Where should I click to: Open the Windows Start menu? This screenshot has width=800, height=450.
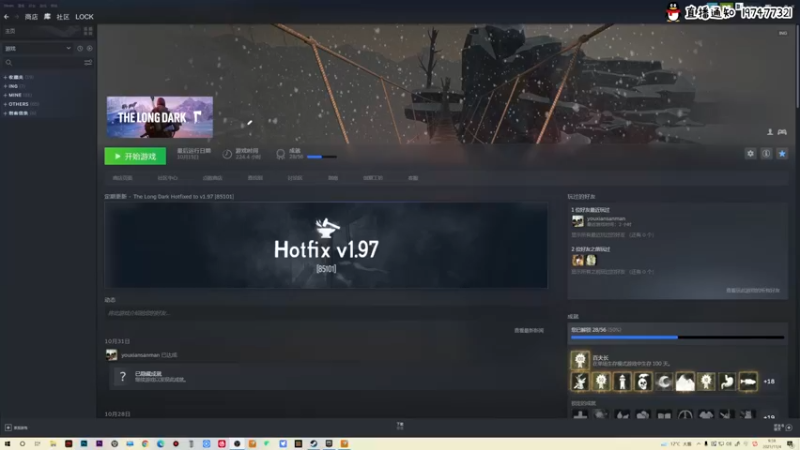[x=7, y=444]
